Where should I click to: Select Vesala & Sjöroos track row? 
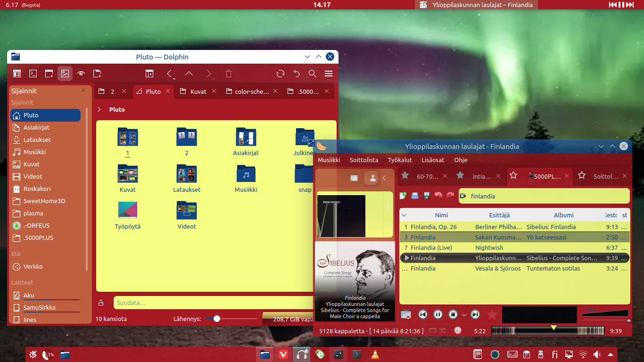point(514,268)
